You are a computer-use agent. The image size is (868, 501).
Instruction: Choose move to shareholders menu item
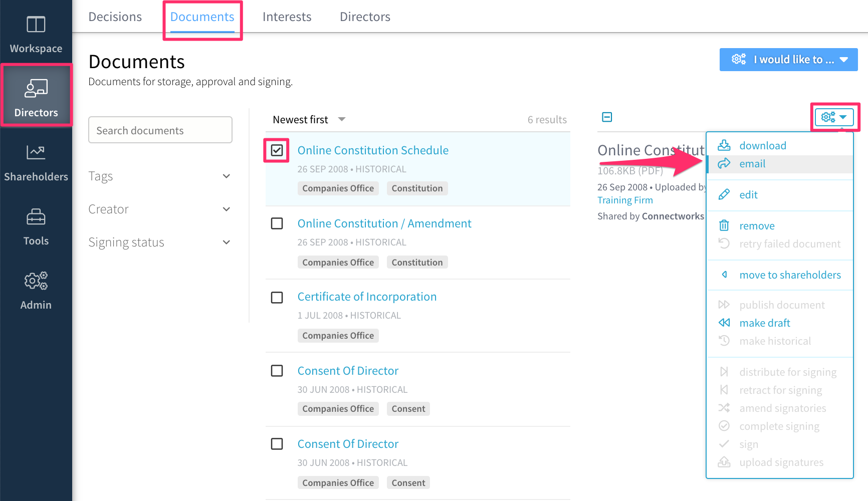(779, 275)
